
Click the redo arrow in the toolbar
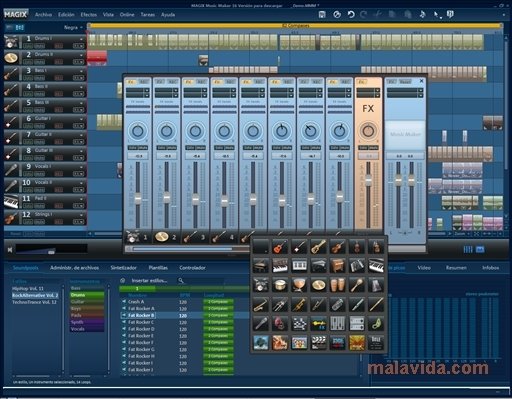[x=364, y=14]
